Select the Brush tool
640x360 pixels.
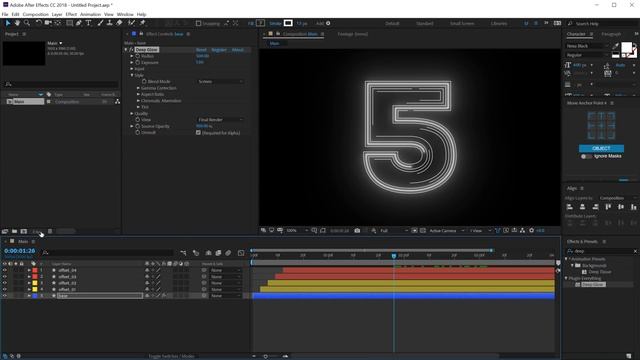point(100,23)
